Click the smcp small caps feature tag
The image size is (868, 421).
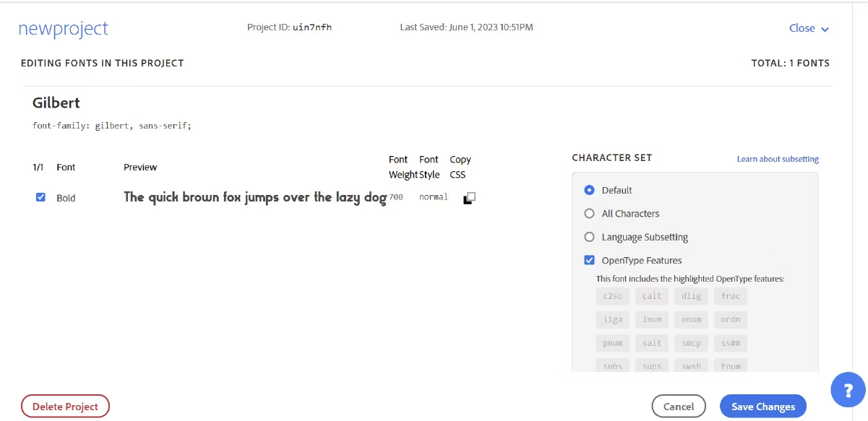point(691,343)
